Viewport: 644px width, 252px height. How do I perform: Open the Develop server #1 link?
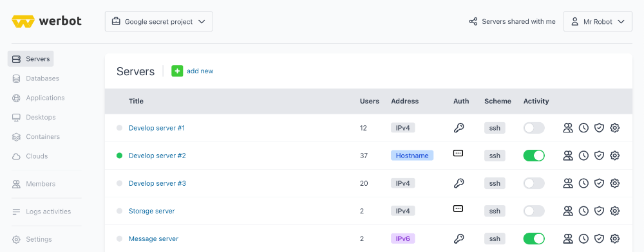157,128
